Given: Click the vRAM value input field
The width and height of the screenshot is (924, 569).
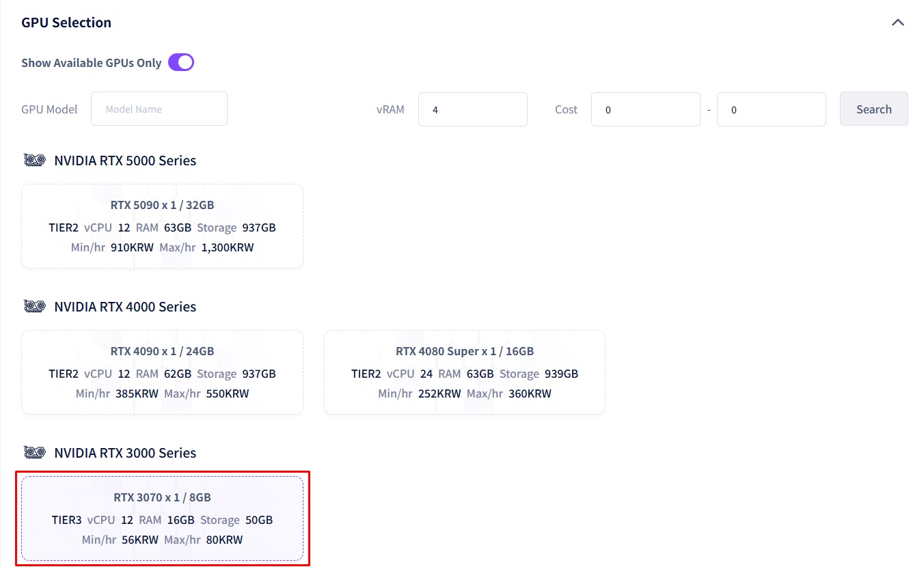Looking at the screenshot, I should [x=472, y=109].
